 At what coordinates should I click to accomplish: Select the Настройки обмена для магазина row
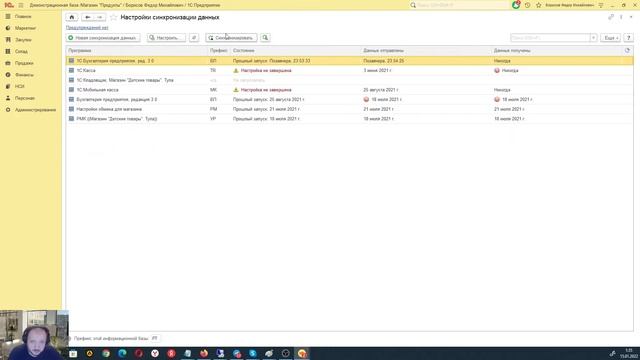coord(350,109)
